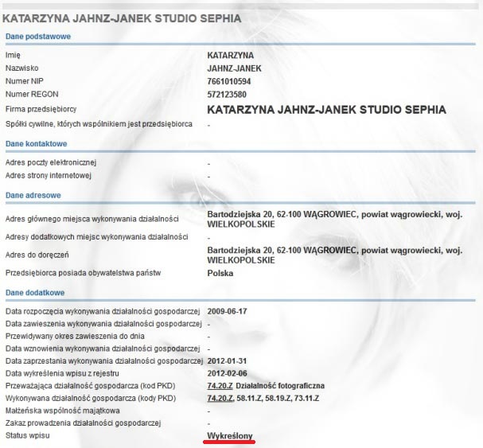
Task: Select the PKD code 58.11.Z
Action: tap(249, 399)
